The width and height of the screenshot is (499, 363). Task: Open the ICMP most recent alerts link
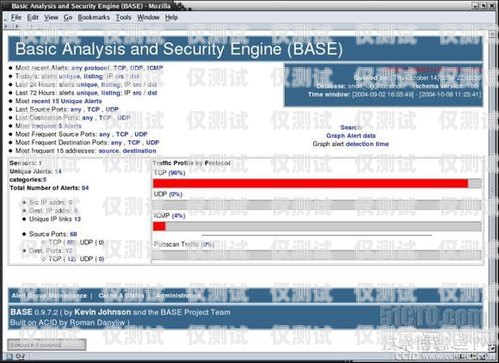155,68
